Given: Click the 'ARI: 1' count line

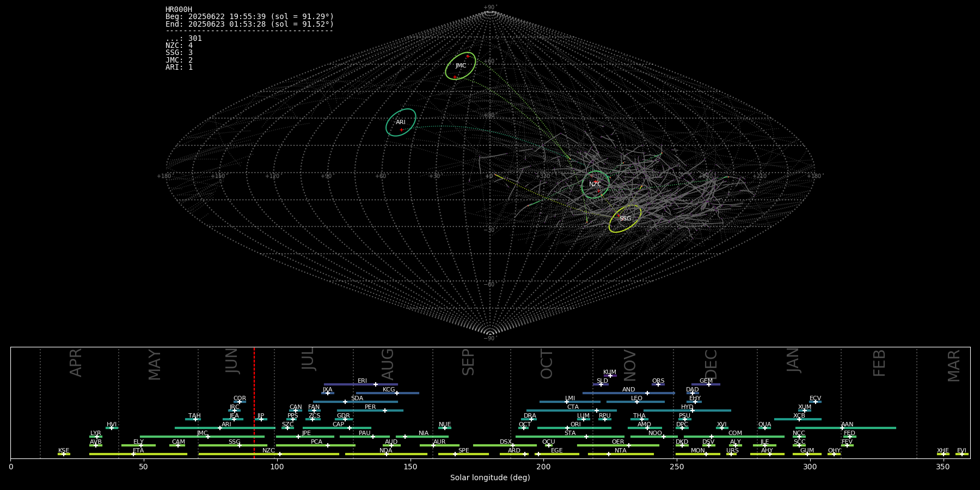Looking at the screenshot, I should [179, 67].
